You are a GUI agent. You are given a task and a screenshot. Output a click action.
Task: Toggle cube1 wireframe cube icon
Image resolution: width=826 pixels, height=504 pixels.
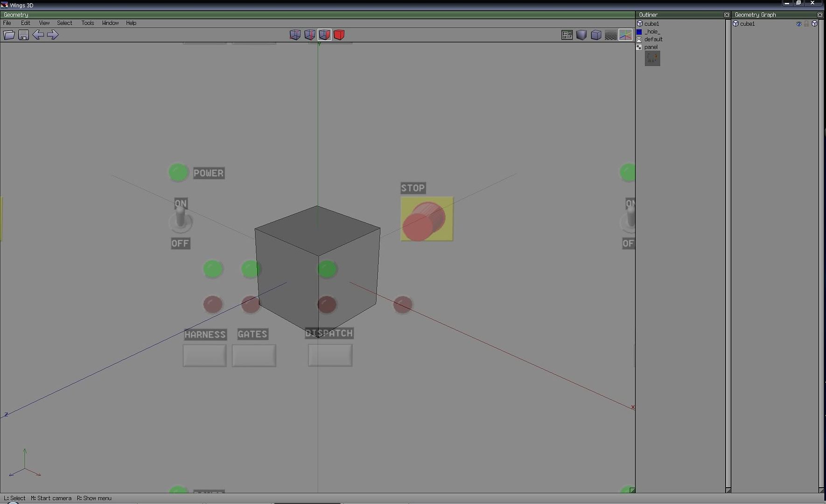pos(815,24)
